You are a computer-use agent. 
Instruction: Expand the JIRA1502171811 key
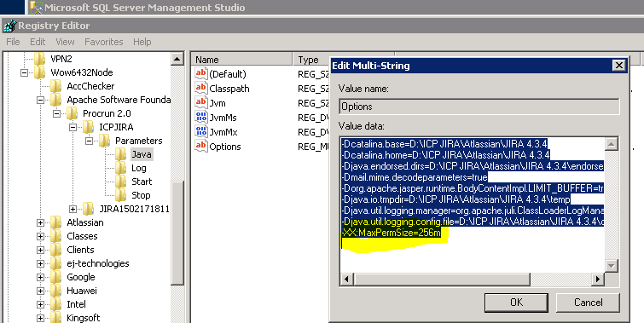point(73,209)
